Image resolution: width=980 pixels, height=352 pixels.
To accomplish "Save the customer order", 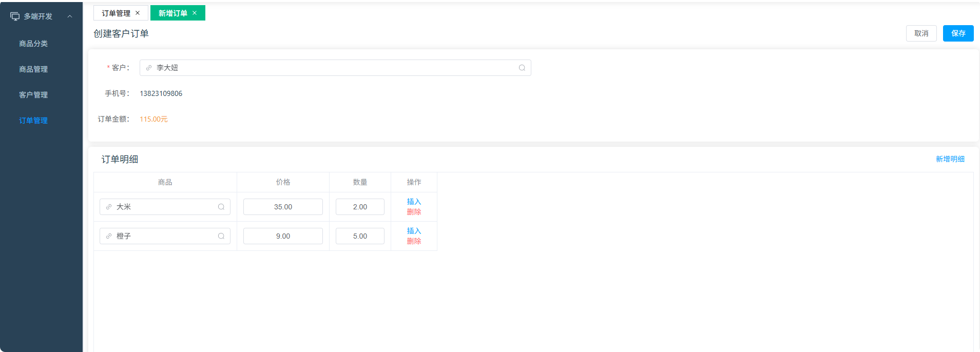I will tap(958, 33).
